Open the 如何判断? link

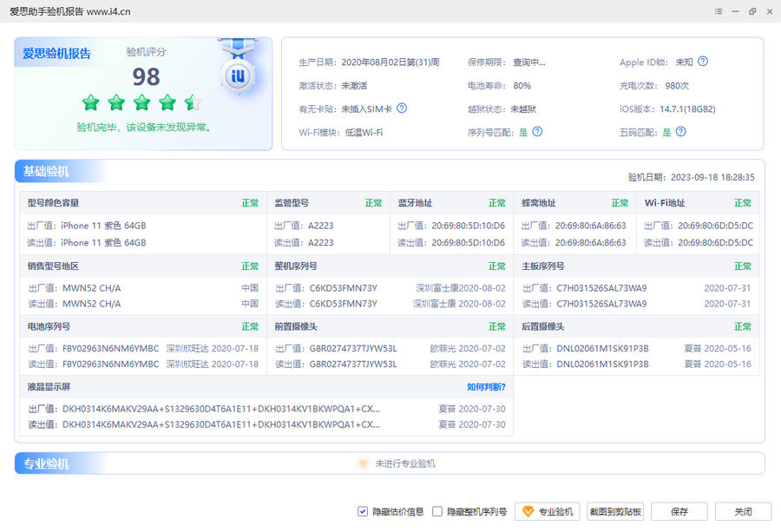click(x=486, y=387)
